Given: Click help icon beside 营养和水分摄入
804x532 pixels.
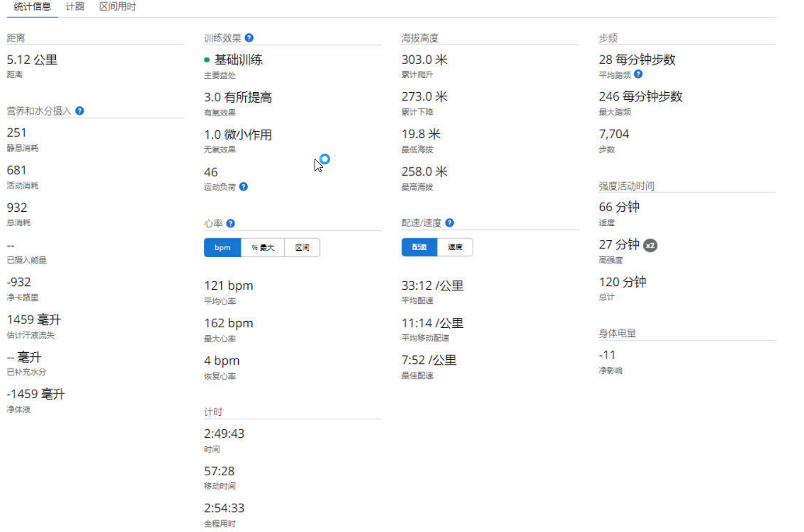Looking at the screenshot, I should [x=80, y=111].
